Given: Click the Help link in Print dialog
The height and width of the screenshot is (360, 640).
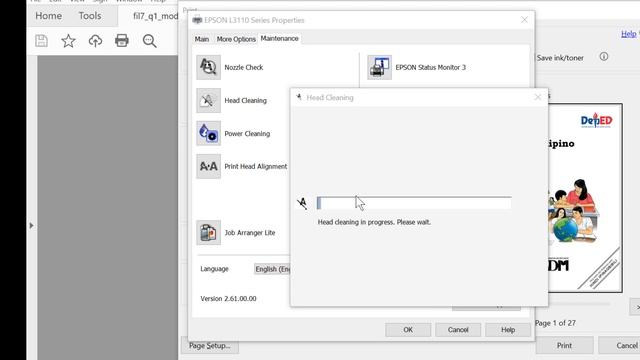Looking at the screenshot, I should [x=629, y=34].
